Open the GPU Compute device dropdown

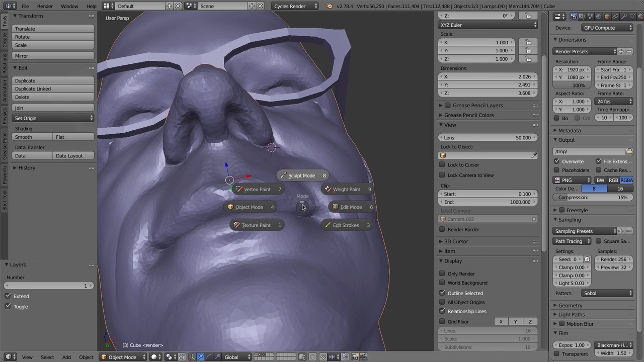pos(606,28)
